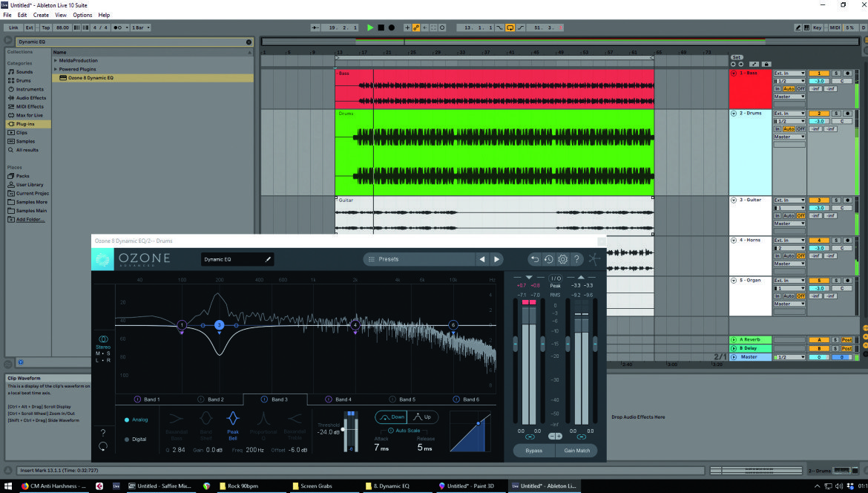Enable the arrangement loop switch

click(x=510, y=27)
